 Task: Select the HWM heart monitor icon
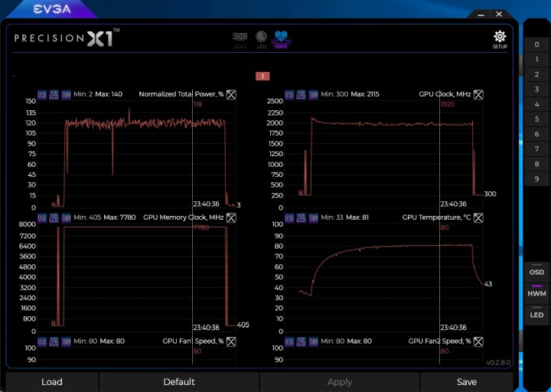281,39
